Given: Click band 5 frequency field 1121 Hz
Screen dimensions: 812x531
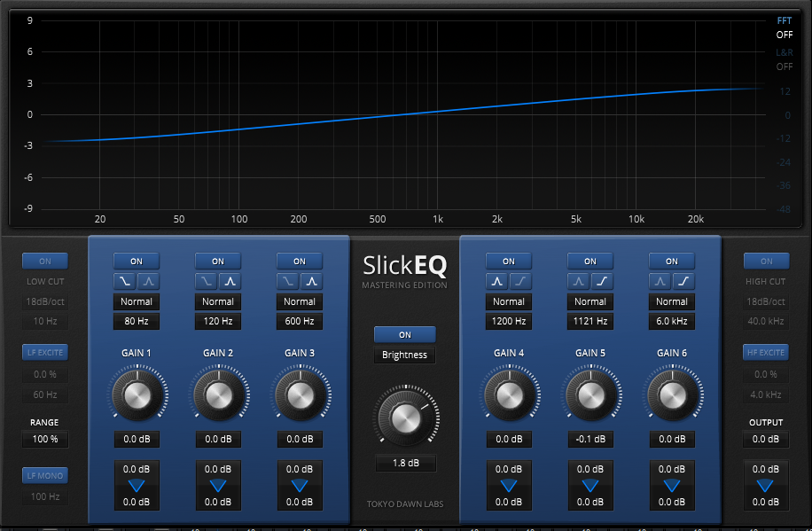Looking at the screenshot, I should coord(590,321).
